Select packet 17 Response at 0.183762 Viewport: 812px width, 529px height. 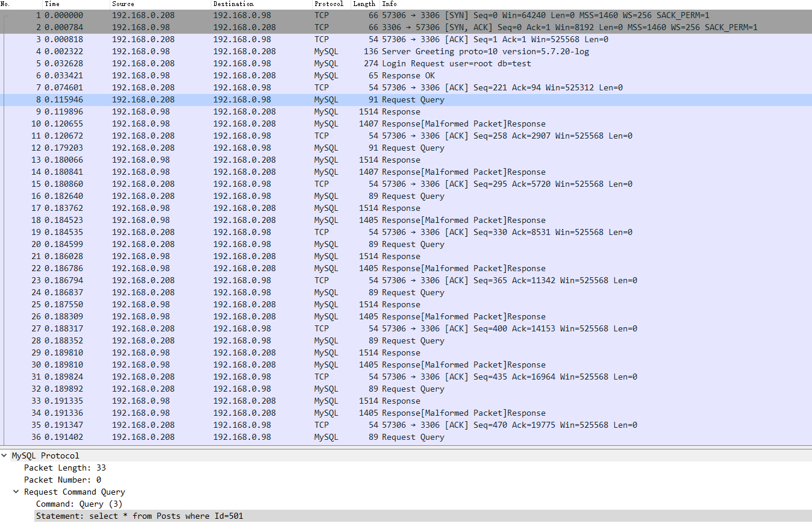(406, 208)
